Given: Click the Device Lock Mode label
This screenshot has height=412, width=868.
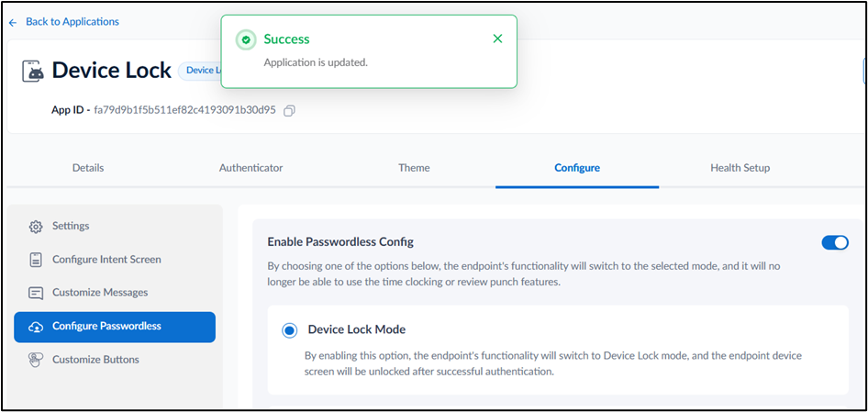Looking at the screenshot, I should tap(357, 329).
